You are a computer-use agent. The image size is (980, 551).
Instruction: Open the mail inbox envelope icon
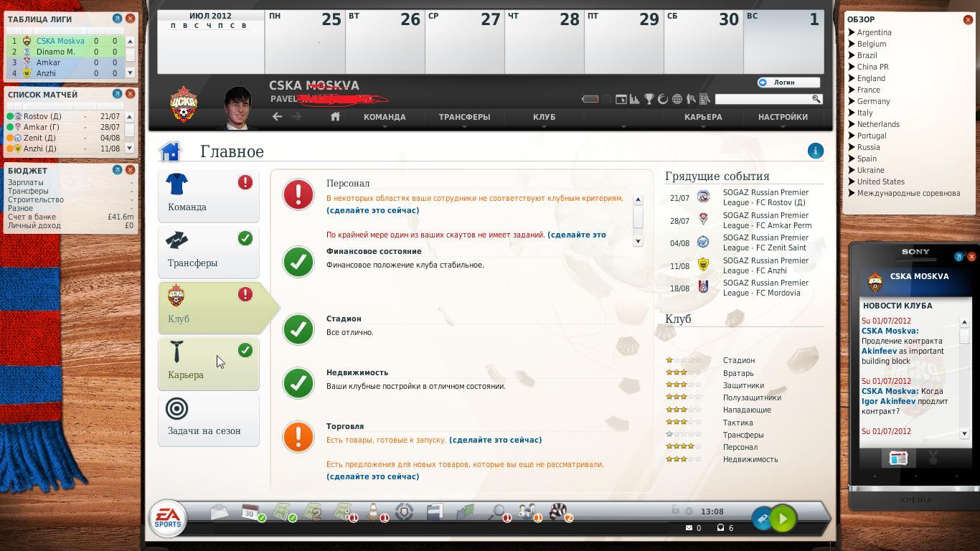[x=220, y=512]
